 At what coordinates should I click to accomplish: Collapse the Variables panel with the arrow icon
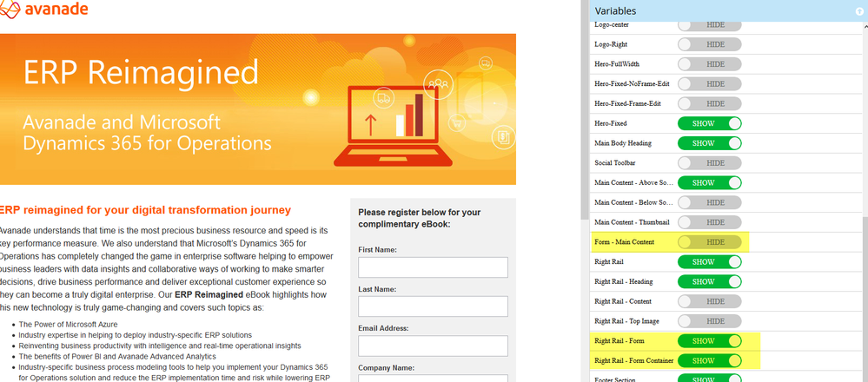(858, 11)
